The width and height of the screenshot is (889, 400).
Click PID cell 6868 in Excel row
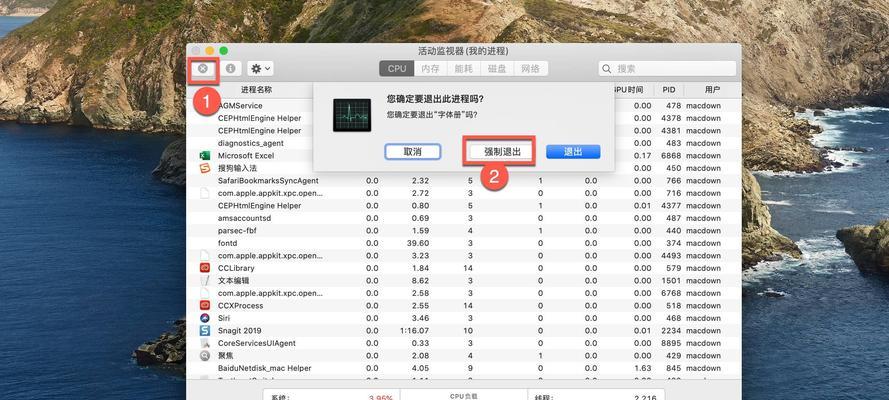click(x=671, y=156)
